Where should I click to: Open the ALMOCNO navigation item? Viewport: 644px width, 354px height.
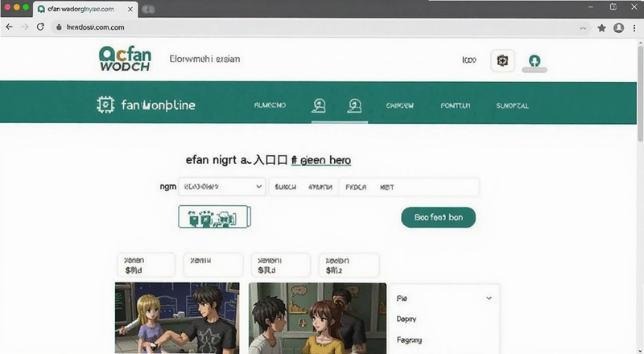click(270, 105)
